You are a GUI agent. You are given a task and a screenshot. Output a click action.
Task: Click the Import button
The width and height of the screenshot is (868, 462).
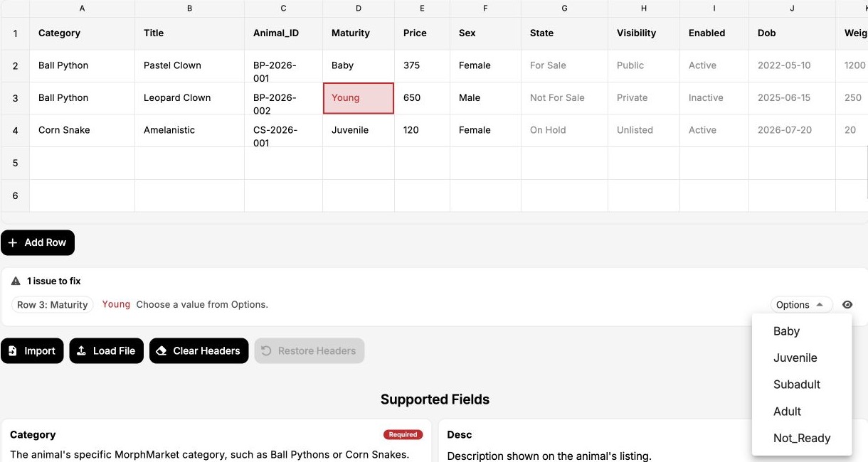32,350
